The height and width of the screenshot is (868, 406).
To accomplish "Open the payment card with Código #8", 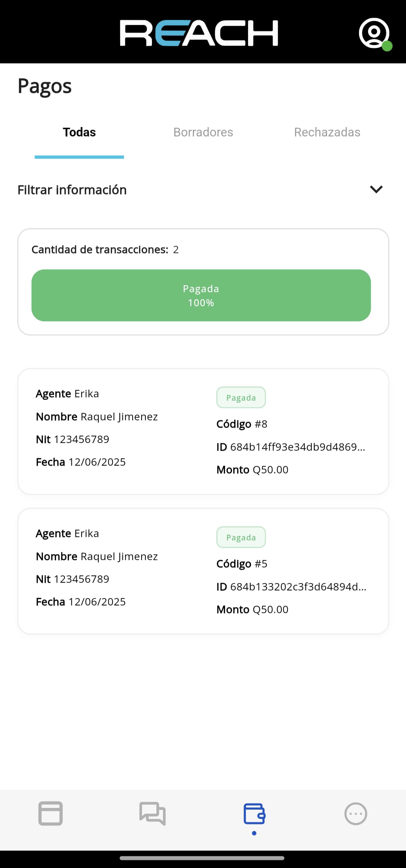I will (x=203, y=431).
